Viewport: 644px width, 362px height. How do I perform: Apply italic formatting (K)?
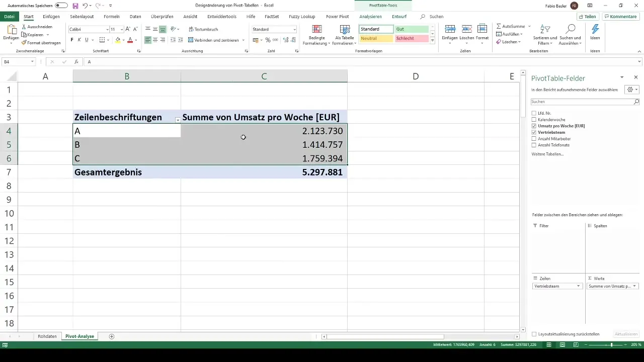[x=79, y=40]
